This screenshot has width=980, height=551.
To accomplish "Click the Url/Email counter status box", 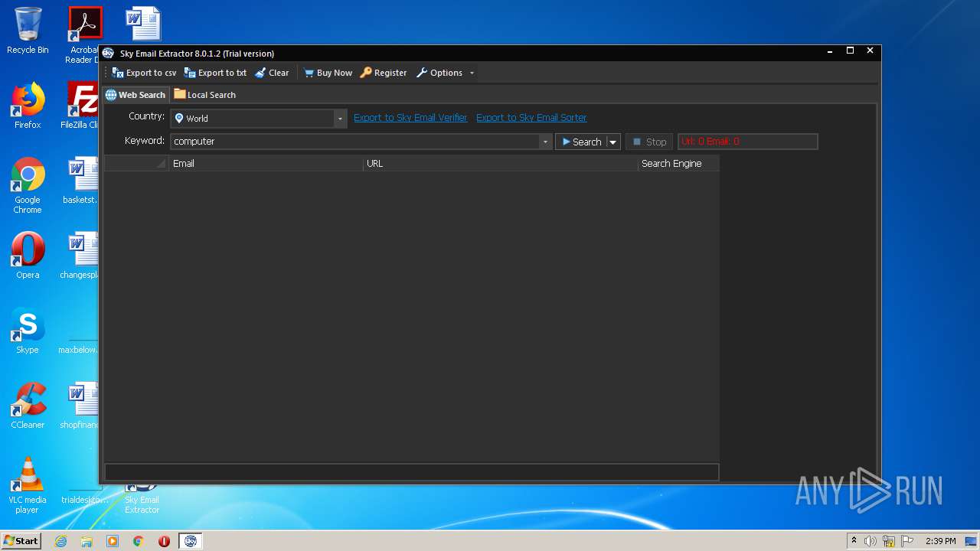I will click(748, 142).
